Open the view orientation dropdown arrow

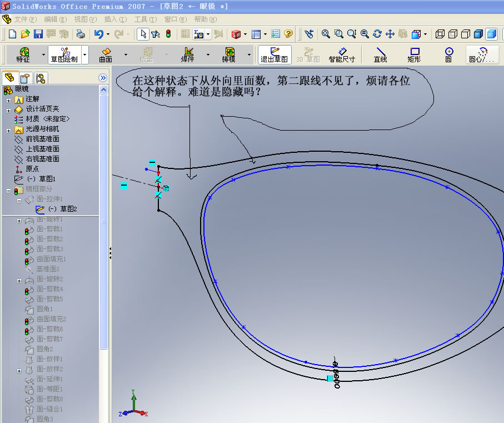425,34
